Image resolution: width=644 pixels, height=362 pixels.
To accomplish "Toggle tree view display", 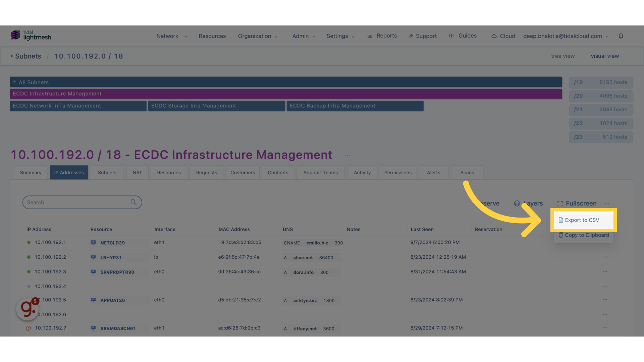I will 562,56.
